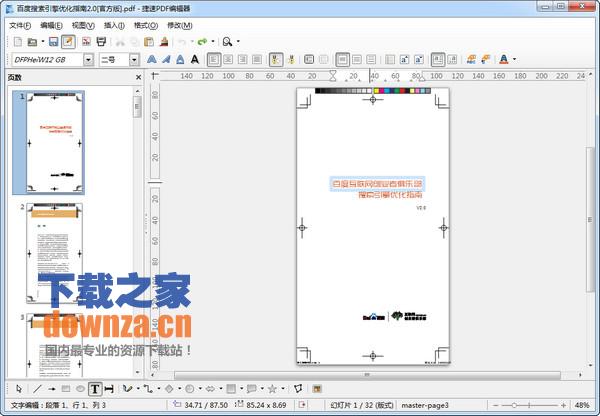Select the Stars shapes tool
This screenshot has width=600, height=416.
(x=272, y=389)
